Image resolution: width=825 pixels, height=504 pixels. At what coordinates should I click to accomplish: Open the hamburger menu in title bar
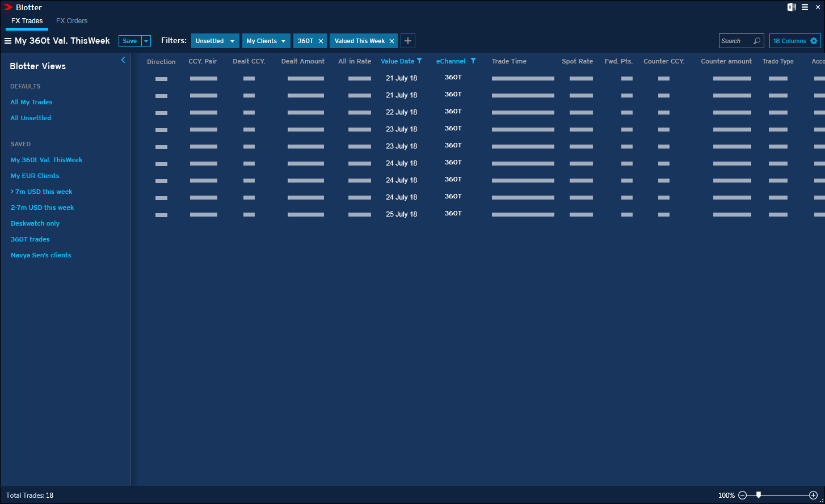[x=805, y=7]
